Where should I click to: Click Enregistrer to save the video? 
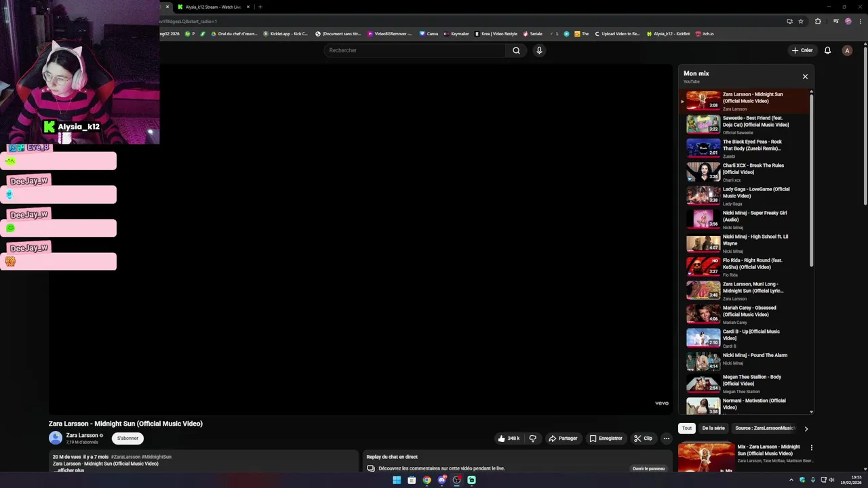tap(606, 439)
